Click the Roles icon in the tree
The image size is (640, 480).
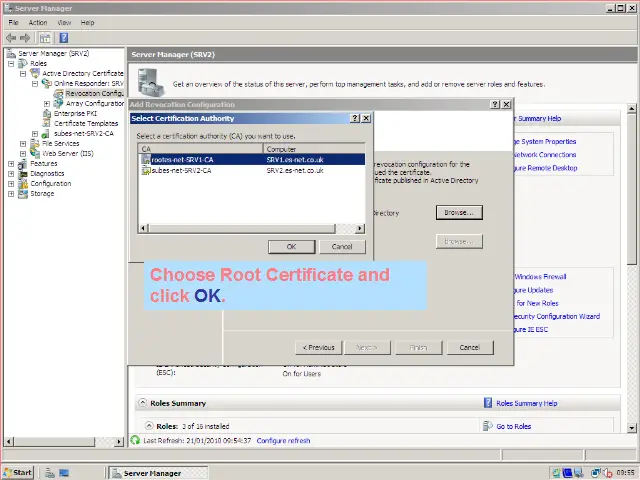[x=23, y=63]
